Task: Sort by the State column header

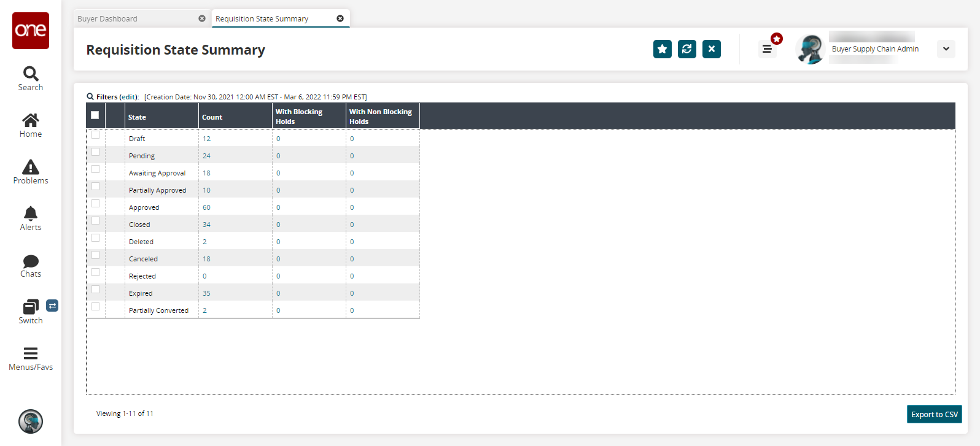Action: tap(138, 117)
